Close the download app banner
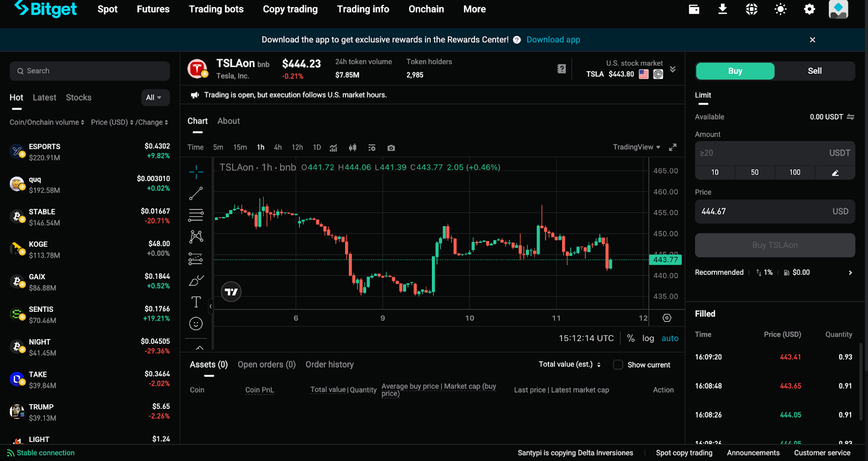Screen dimensions: 868x461 [x=812, y=40]
